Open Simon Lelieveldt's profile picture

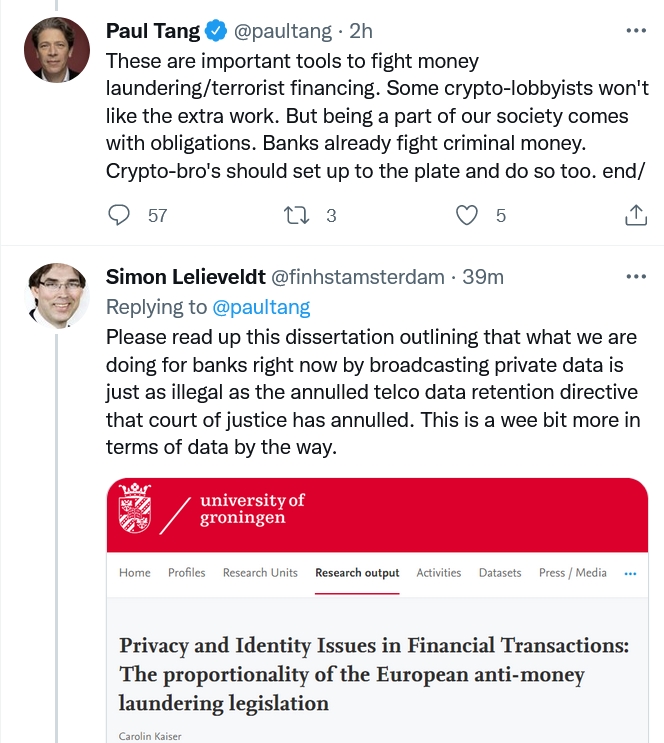click(57, 296)
